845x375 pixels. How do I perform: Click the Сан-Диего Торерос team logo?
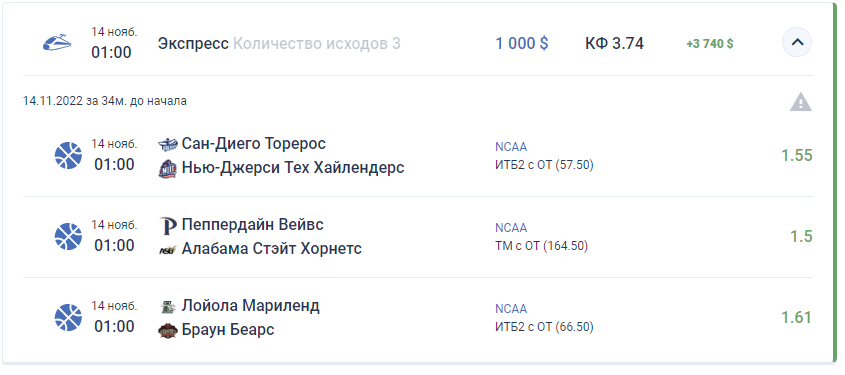pyautogui.click(x=168, y=144)
